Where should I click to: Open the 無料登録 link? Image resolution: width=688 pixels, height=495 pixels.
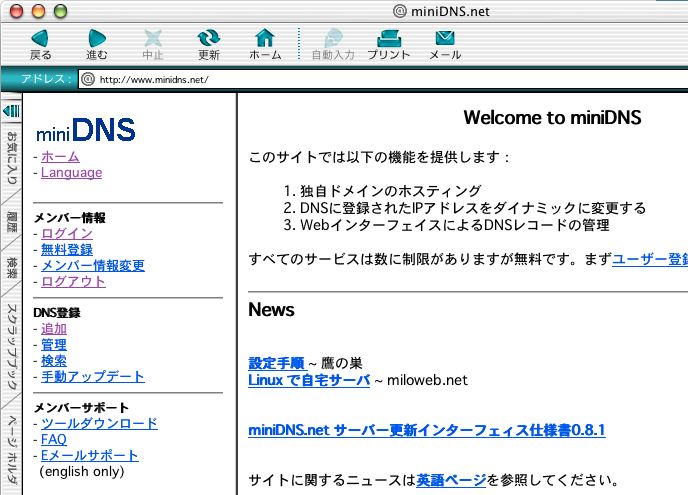(67, 249)
